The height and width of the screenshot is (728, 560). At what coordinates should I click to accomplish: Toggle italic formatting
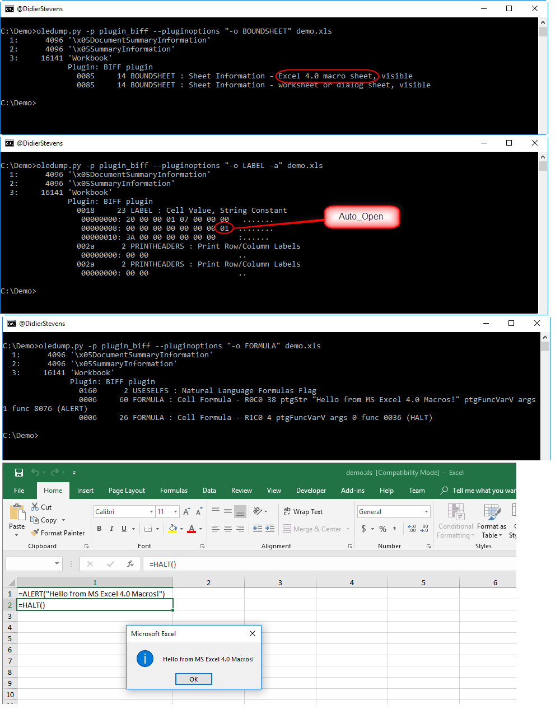(111, 528)
